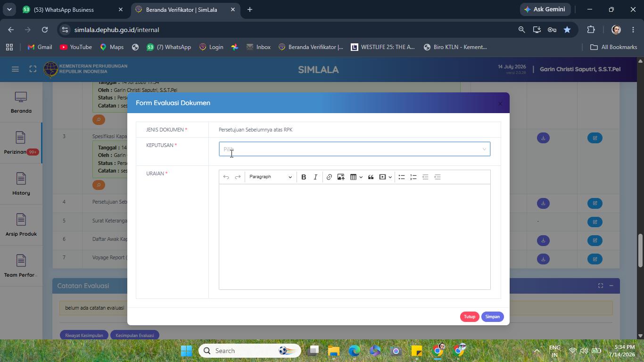This screenshot has width=644, height=362.
Task: Launch Microsoft Edge from the taskbar
Action: pyautogui.click(x=355, y=351)
